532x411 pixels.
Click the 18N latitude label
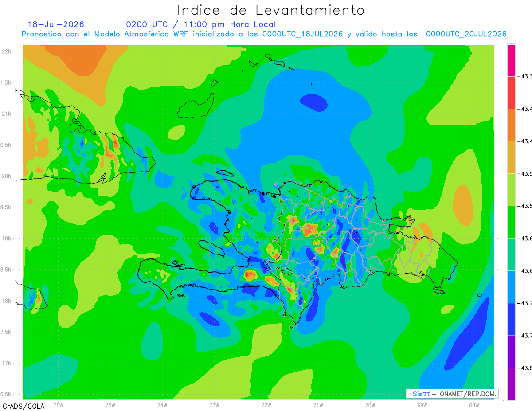pos(7,301)
